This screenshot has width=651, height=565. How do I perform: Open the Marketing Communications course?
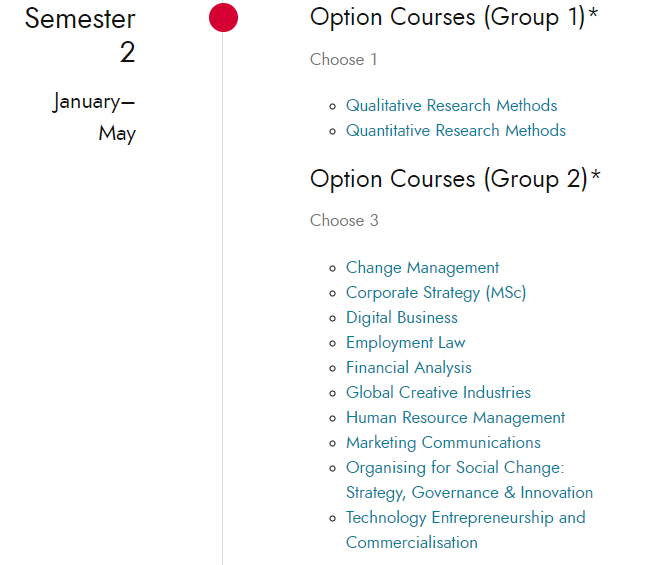(443, 443)
